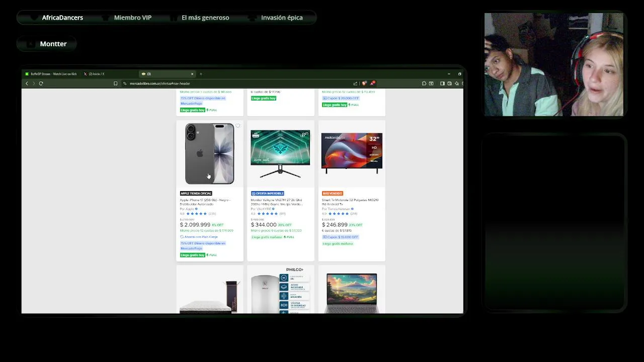Open the Apple iPhone 17 product image
Viewport: 644px width, 362px height.
pyautogui.click(x=209, y=154)
